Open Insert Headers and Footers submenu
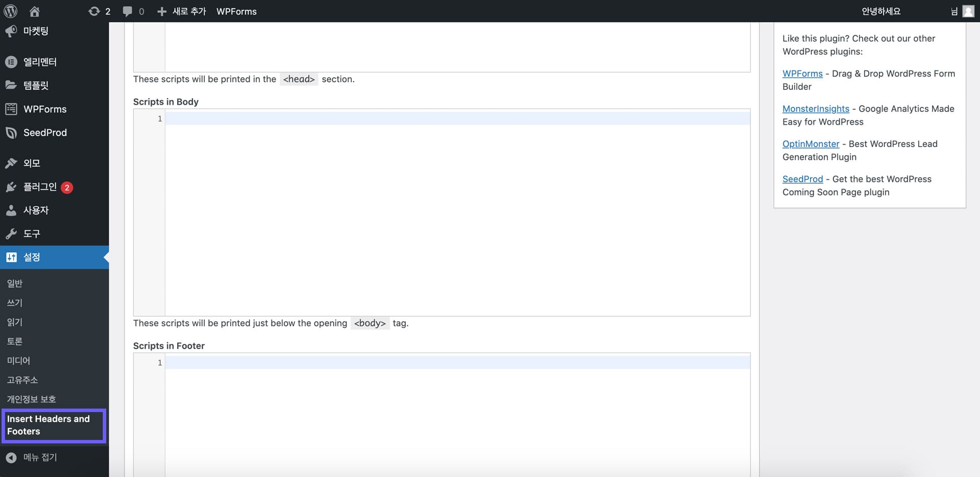Viewport: 980px width, 477px height. point(54,425)
